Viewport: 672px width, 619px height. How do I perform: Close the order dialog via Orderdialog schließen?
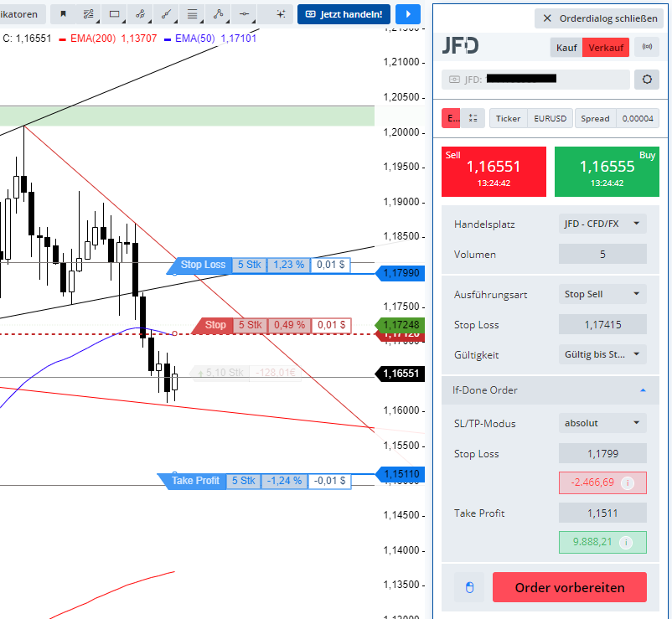599,18
